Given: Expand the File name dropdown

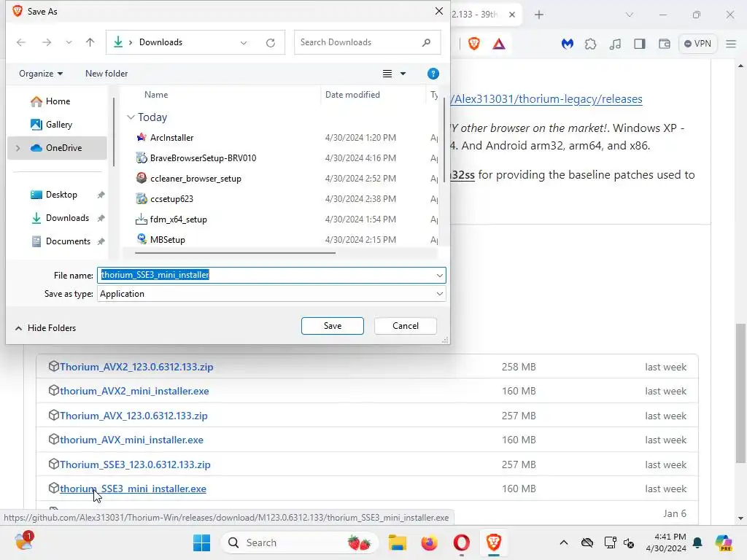Looking at the screenshot, I should tap(439, 275).
